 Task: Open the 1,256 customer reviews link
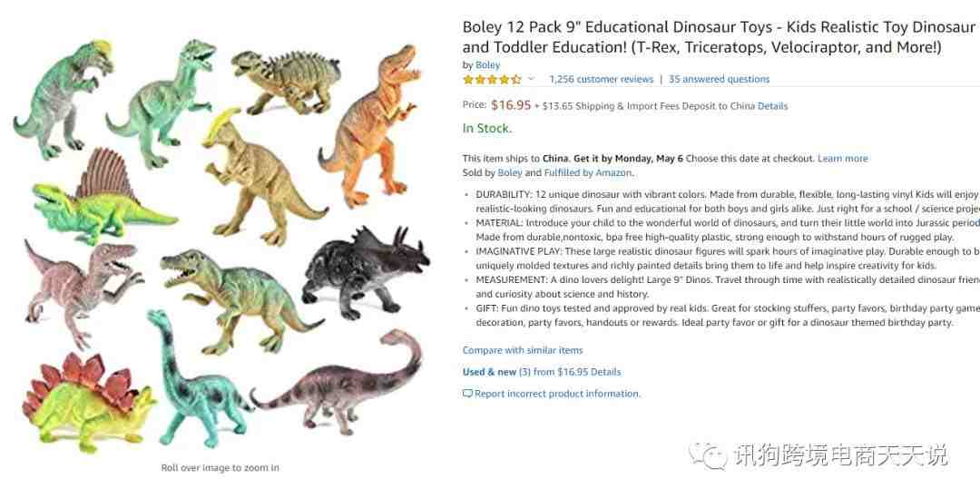tap(601, 79)
